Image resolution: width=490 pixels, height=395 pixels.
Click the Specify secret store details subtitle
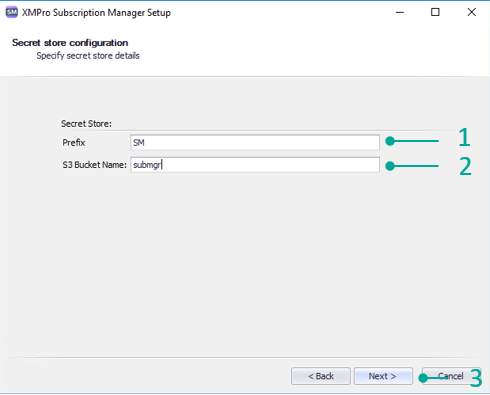[x=88, y=56]
